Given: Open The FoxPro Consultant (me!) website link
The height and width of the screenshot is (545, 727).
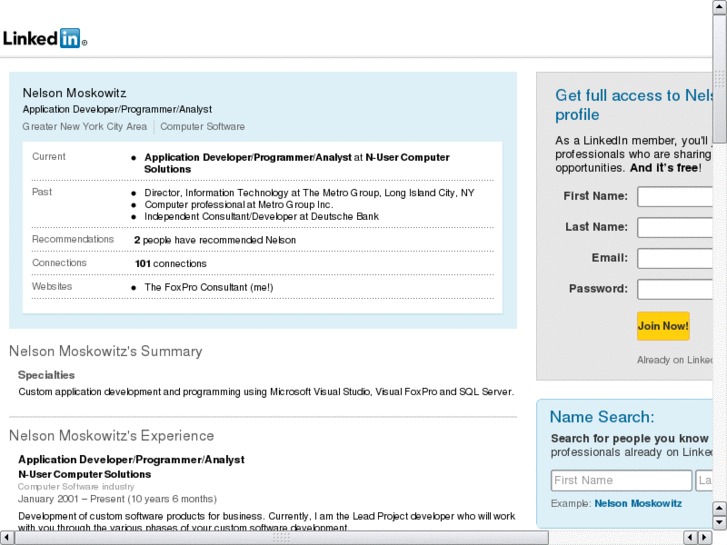Looking at the screenshot, I should click(209, 288).
